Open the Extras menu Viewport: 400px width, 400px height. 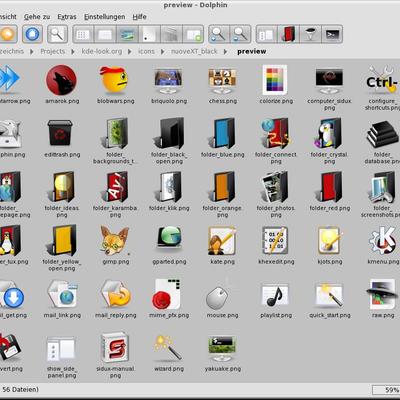(67, 17)
